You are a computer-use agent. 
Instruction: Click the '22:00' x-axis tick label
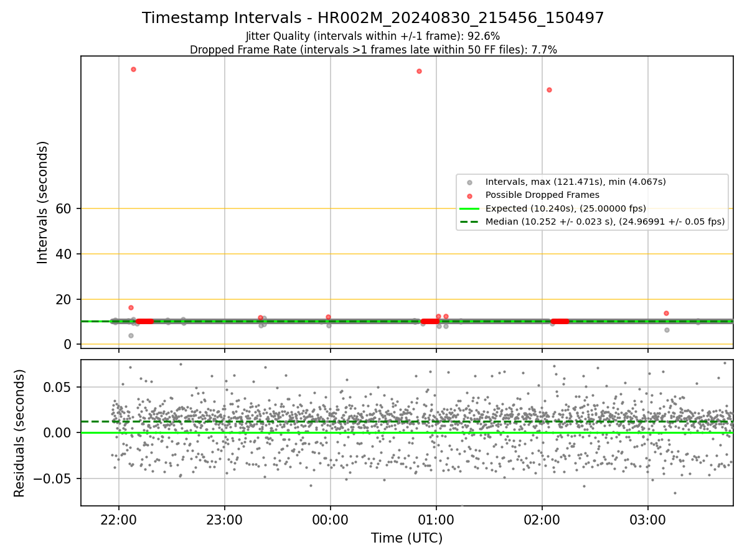pyautogui.click(x=119, y=519)
